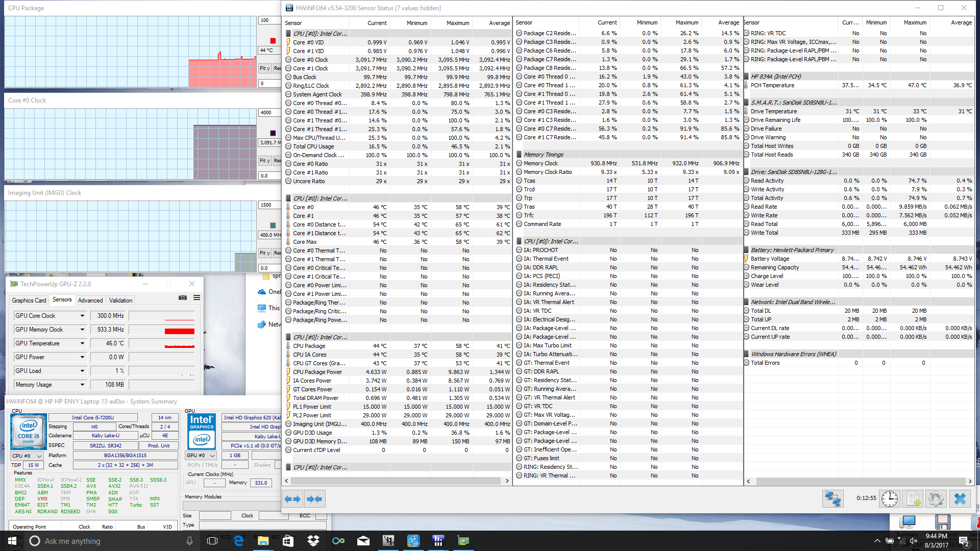Image resolution: width=980 pixels, height=551 pixels.
Task: Click the blue X close-sensors icon
Action: point(960,498)
